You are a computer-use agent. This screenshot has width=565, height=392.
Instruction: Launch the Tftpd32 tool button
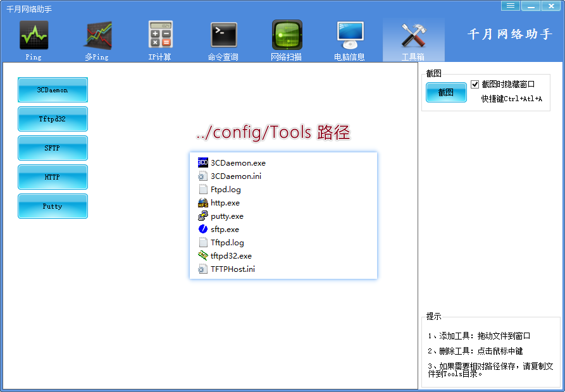53,119
